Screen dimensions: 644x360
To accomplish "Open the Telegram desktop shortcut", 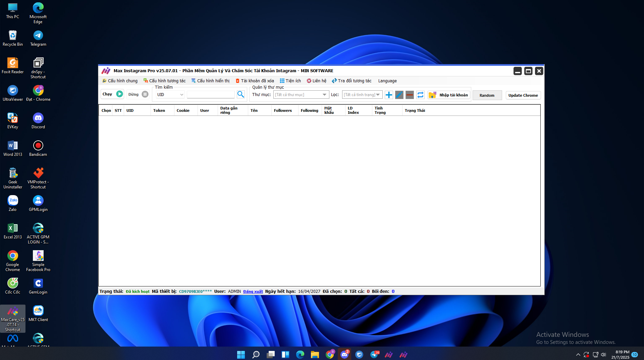I will 38,38.
